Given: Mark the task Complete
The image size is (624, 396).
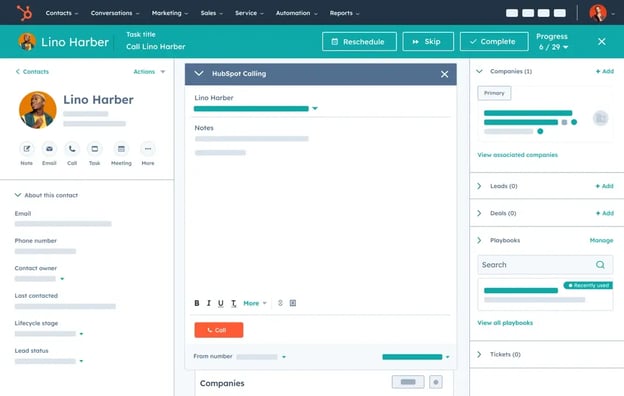Looking at the screenshot, I should tap(494, 41).
